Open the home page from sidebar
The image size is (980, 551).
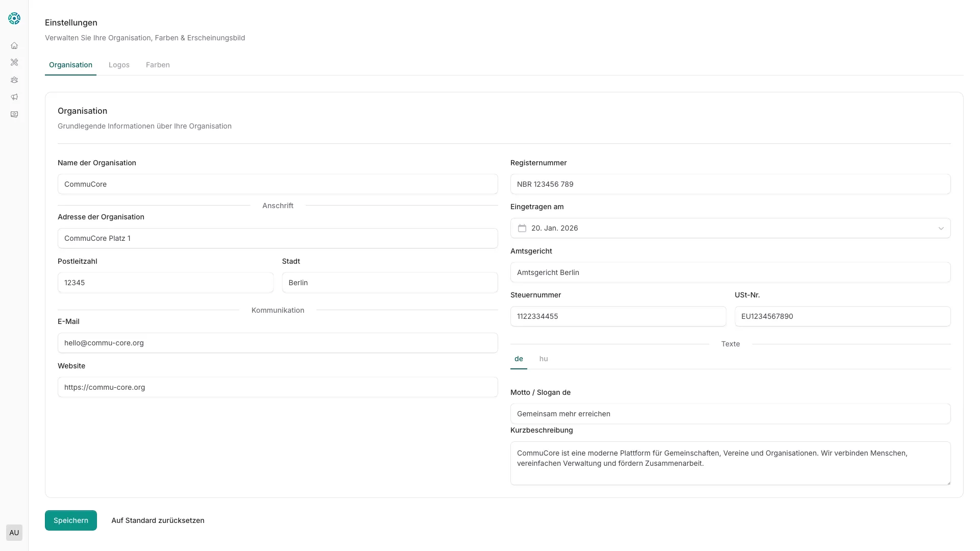14,45
